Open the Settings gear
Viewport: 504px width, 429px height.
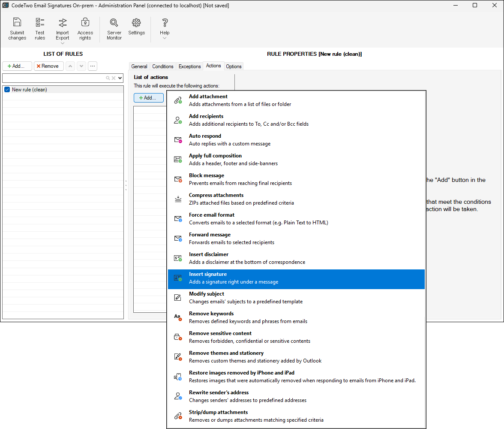tap(136, 27)
